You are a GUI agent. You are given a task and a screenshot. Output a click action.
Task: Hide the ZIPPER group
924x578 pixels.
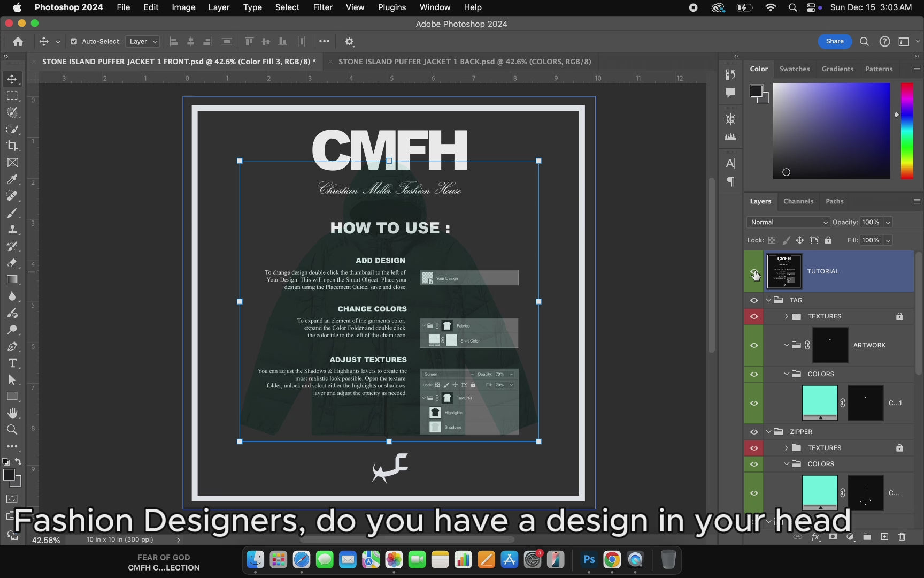[754, 432]
